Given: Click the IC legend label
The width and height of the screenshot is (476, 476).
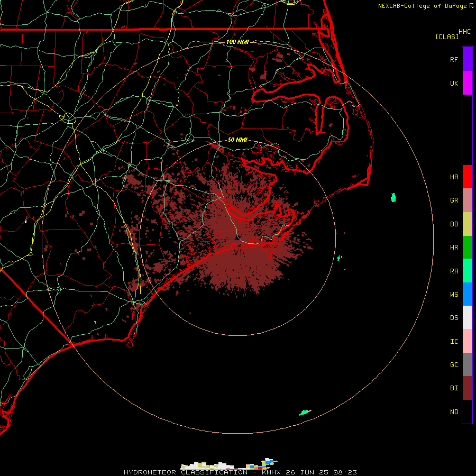Looking at the screenshot, I should pyautogui.click(x=454, y=342).
